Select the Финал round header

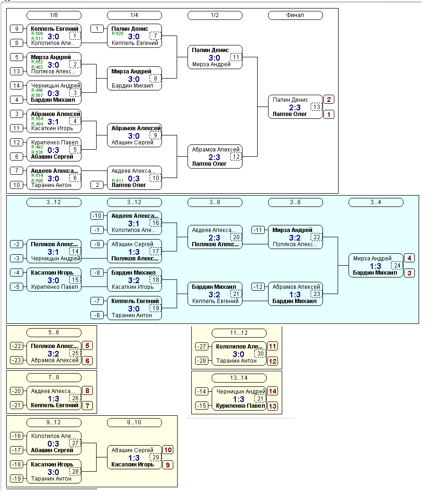point(295,15)
